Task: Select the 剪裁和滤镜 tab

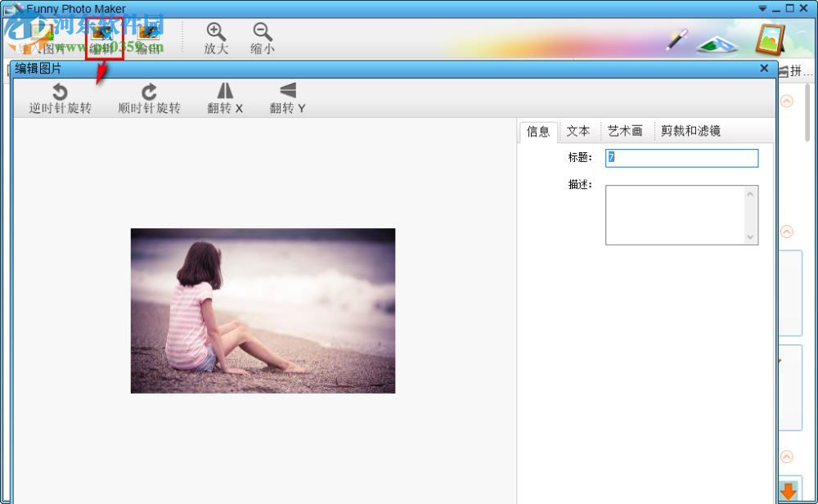Action: coord(691,131)
